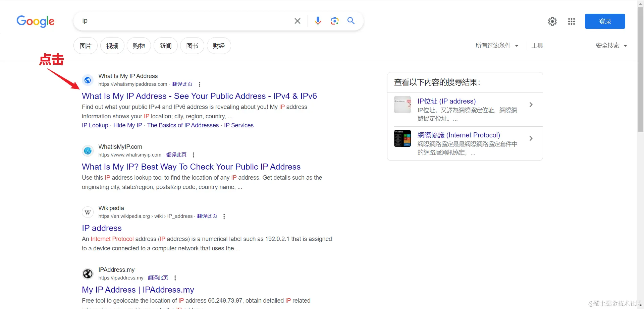Select the 新闻 filter tab
The width and height of the screenshot is (644, 309).
[x=165, y=46]
